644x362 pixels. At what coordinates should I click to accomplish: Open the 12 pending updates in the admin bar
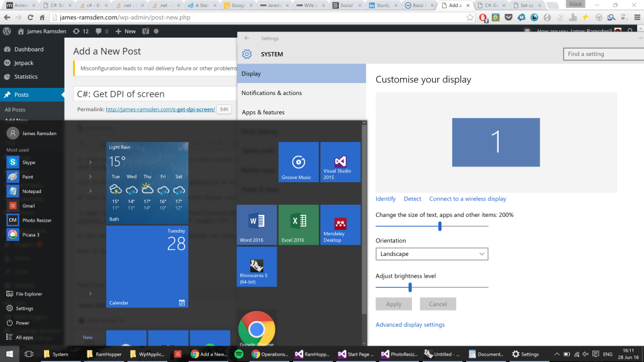[x=80, y=31]
